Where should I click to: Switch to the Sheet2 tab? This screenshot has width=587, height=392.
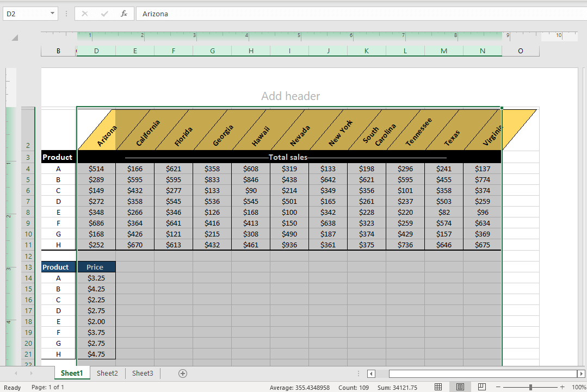[x=107, y=374]
